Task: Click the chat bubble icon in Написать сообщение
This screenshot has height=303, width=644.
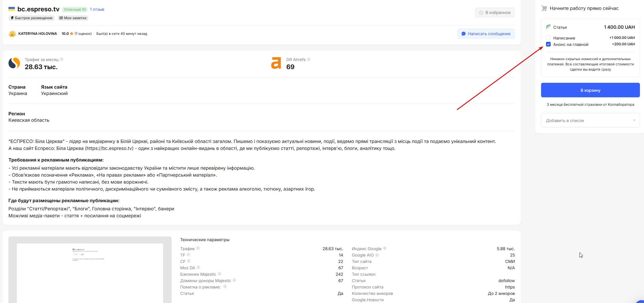Action: pos(463,34)
